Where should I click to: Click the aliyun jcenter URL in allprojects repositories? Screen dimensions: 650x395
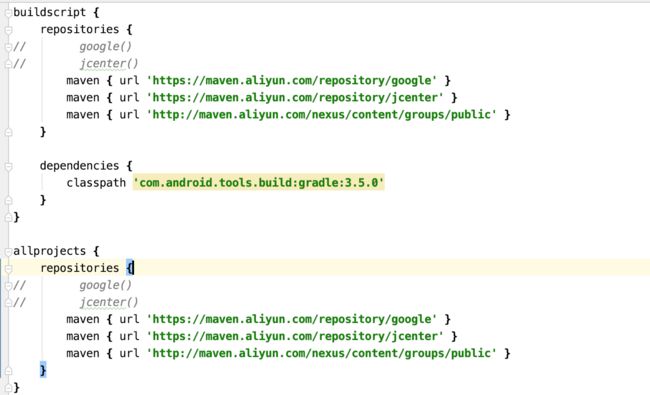(295, 336)
